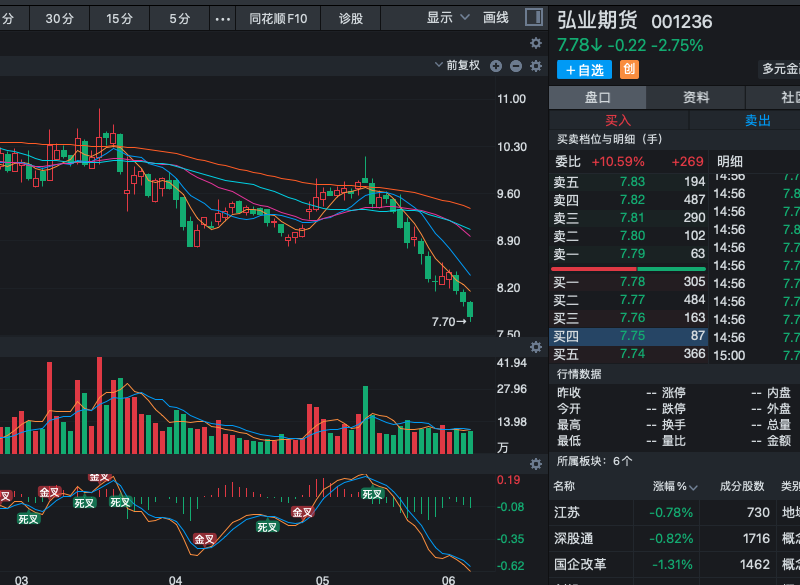Viewport: 800px width, 585px height.
Task: Click the buy-sell ratio red-green bar
Action: (x=629, y=269)
